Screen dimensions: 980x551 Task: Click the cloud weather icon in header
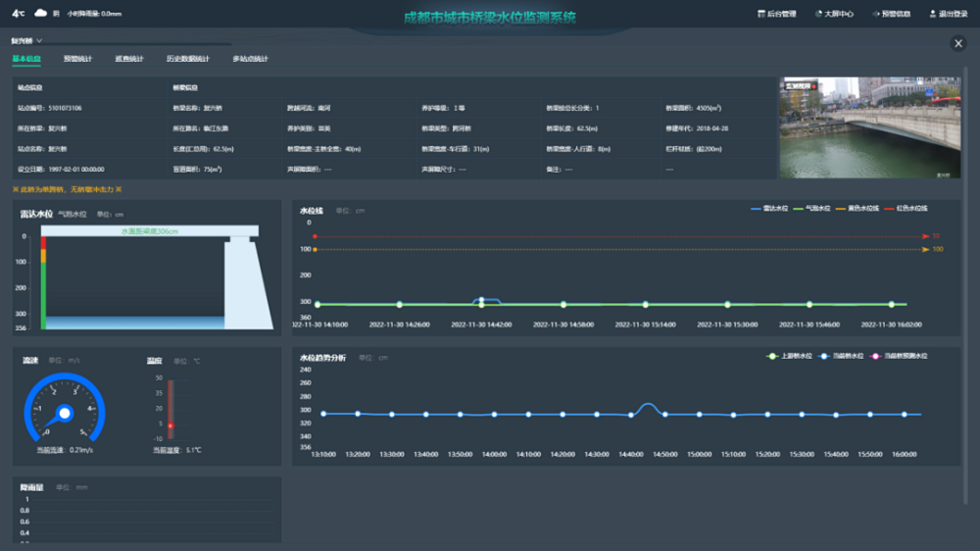[x=41, y=13]
